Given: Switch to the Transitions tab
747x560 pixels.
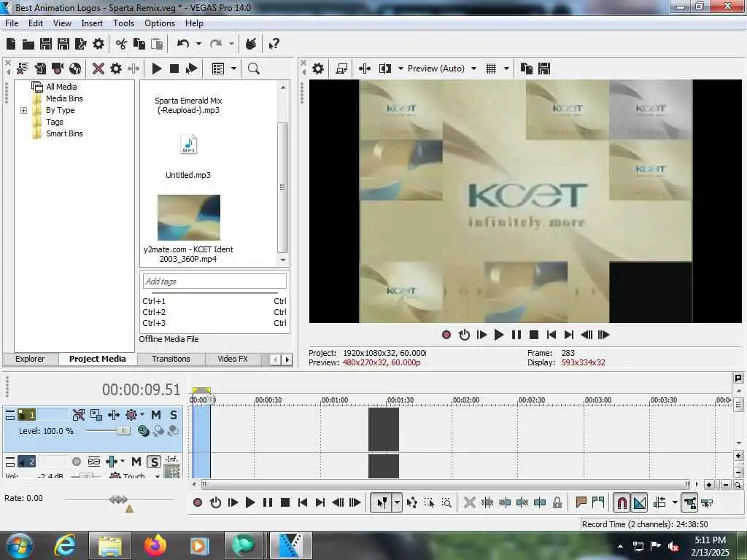Looking at the screenshot, I should [171, 359].
